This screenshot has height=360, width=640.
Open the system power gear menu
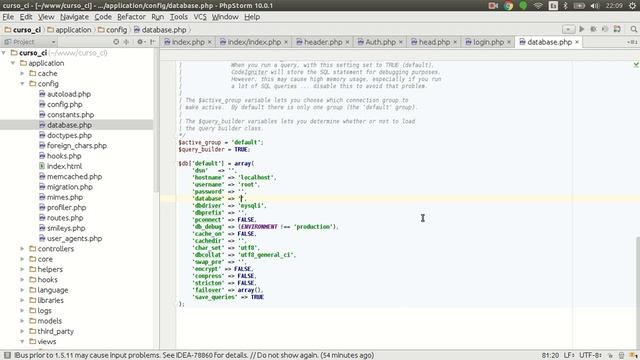(633, 5)
